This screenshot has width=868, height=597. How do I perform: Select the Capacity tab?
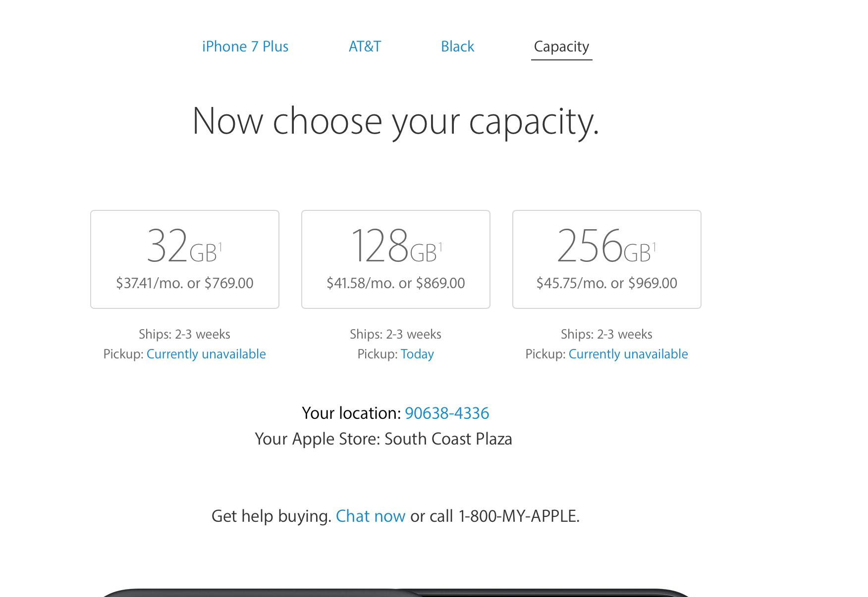561,47
